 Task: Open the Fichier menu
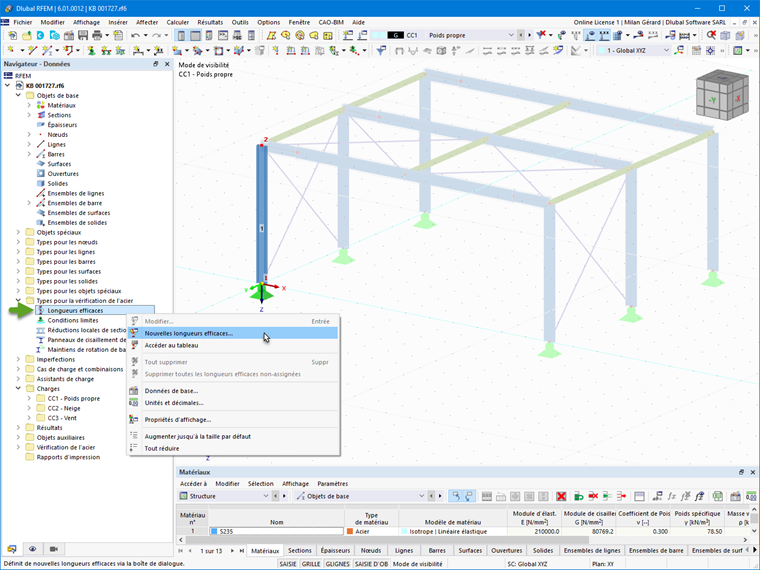(x=23, y=22)
